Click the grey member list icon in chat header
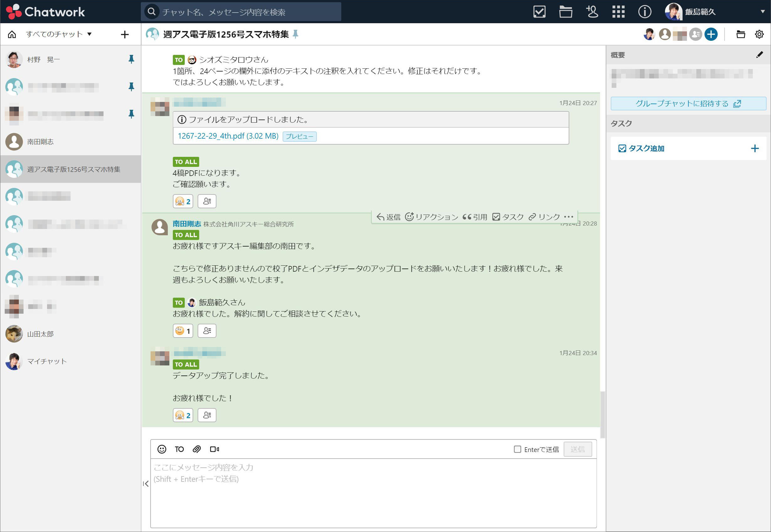 pyautogui.click(x=696, y=34)
